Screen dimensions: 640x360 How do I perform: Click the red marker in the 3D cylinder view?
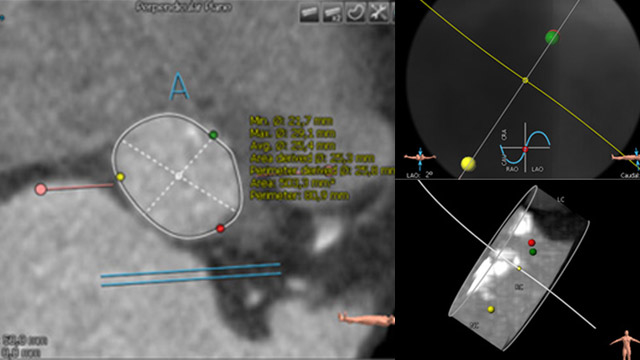point(531,242)
